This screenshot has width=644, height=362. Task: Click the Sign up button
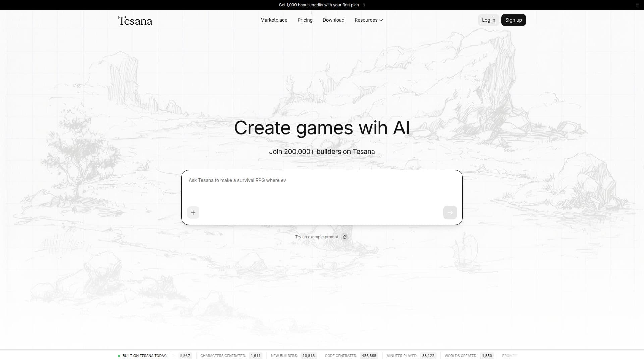[x=514, y=20]
